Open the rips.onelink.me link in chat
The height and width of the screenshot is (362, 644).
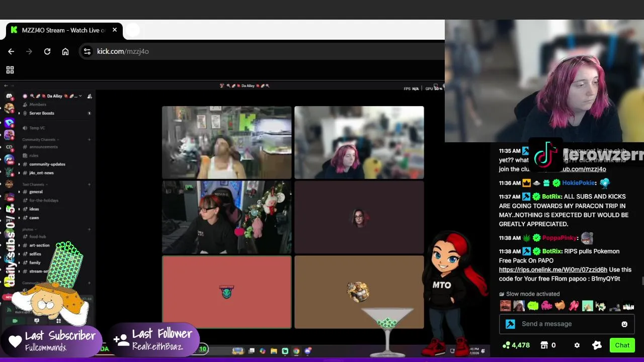(x=553, y=269)
